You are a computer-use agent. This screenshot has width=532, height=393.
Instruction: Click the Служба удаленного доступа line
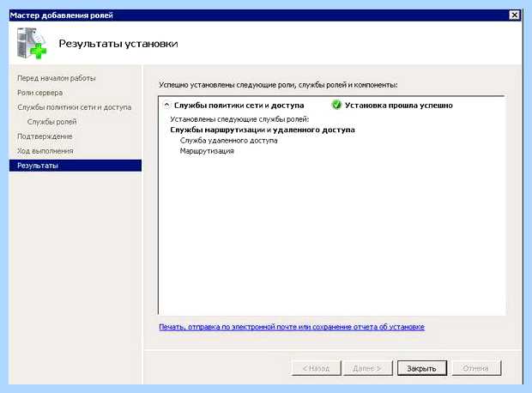[x=229, y=141]
